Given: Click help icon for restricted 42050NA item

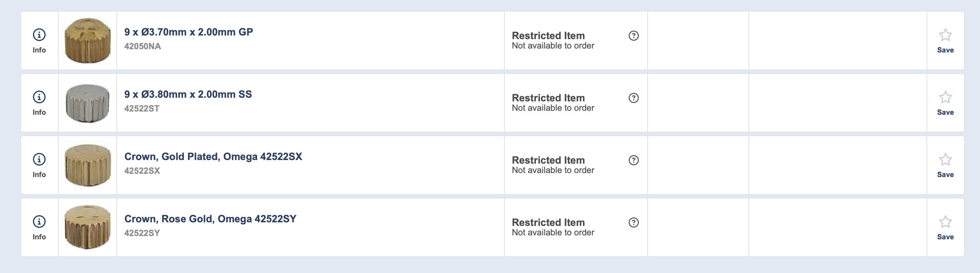Looking at the screenshot, I should point(634,36).
